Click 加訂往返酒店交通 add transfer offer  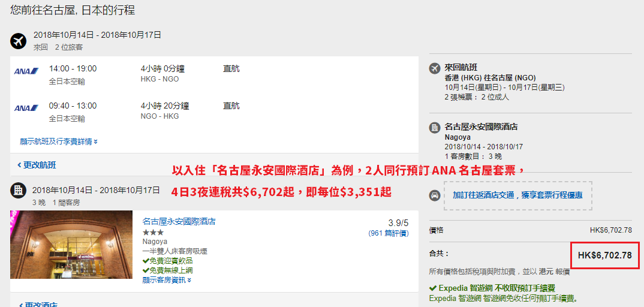pyautogui.click(x=517, y=195)
